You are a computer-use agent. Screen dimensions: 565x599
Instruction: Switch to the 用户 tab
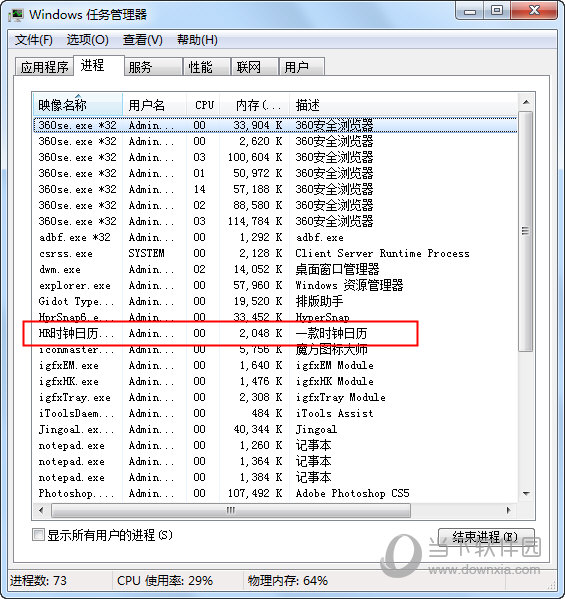(302, 67)
